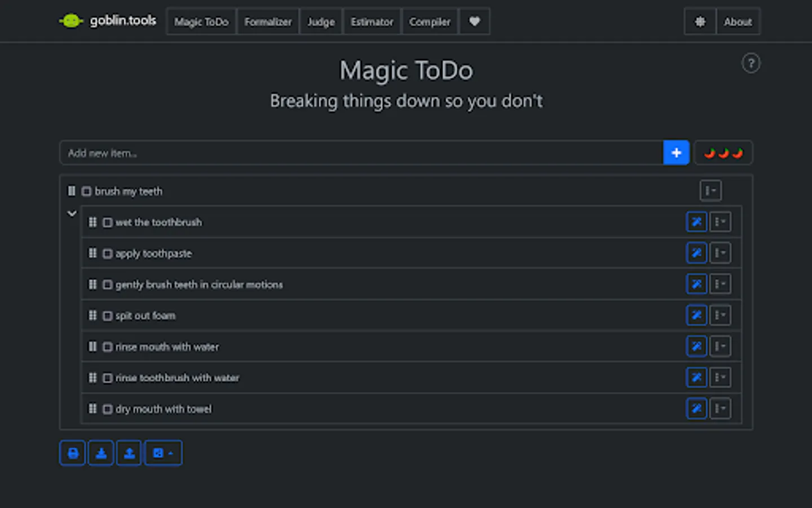The width and height of the screenshot is (812, 508).
Task: Grab drag handle of 'wet the toothbrush'
Action: tap(92, 222)
